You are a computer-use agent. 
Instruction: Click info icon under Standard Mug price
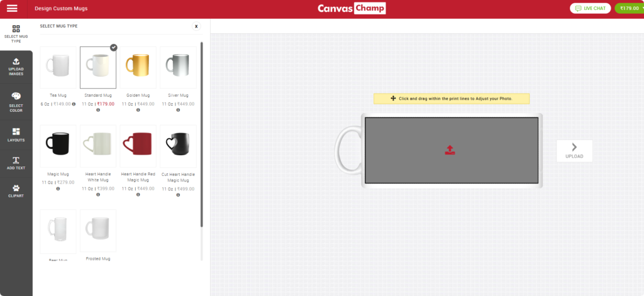tap(98, 110)
